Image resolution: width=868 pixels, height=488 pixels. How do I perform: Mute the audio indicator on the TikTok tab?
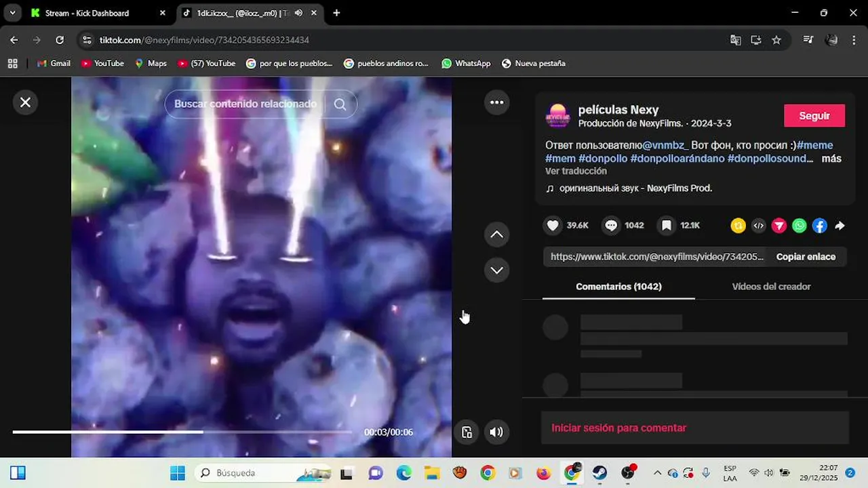click(298, 13)
